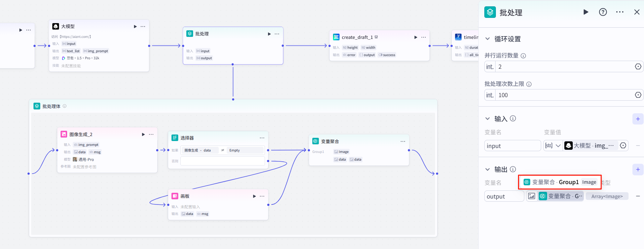Close the 批处理 settings panel
This screenshot has height=249, width=644.
[637, 12]
